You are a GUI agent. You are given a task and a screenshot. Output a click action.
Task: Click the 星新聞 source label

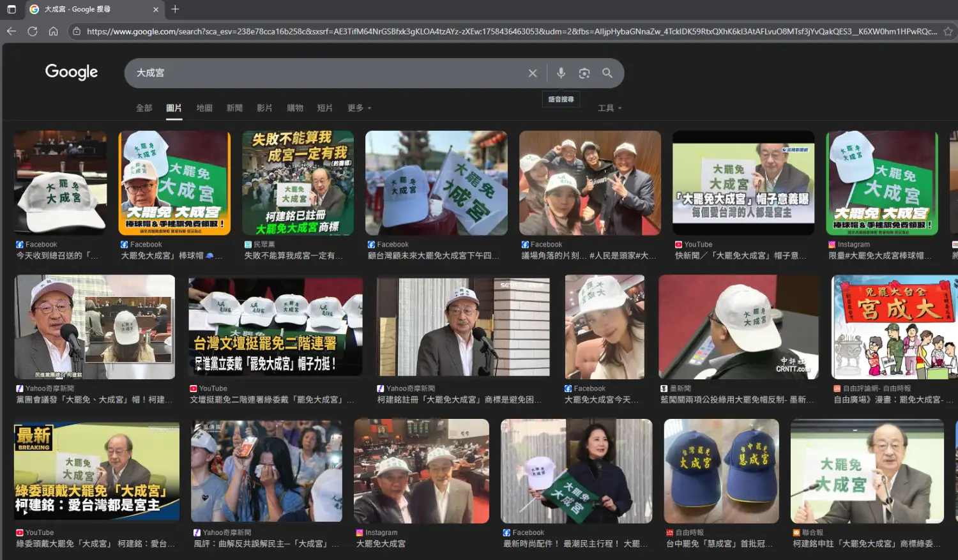pos(680,388)
